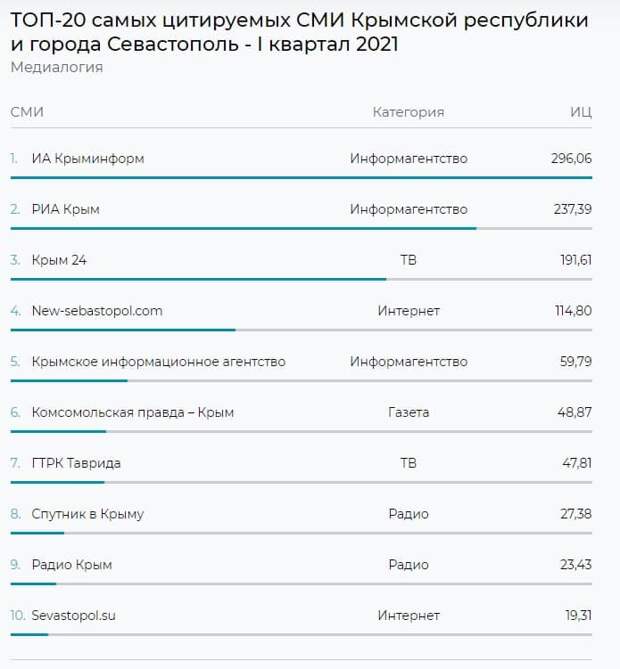Screen dimensions: 620x669
Task: Click the ИА Крыминформ progress bar
Action: pos(301,177)
